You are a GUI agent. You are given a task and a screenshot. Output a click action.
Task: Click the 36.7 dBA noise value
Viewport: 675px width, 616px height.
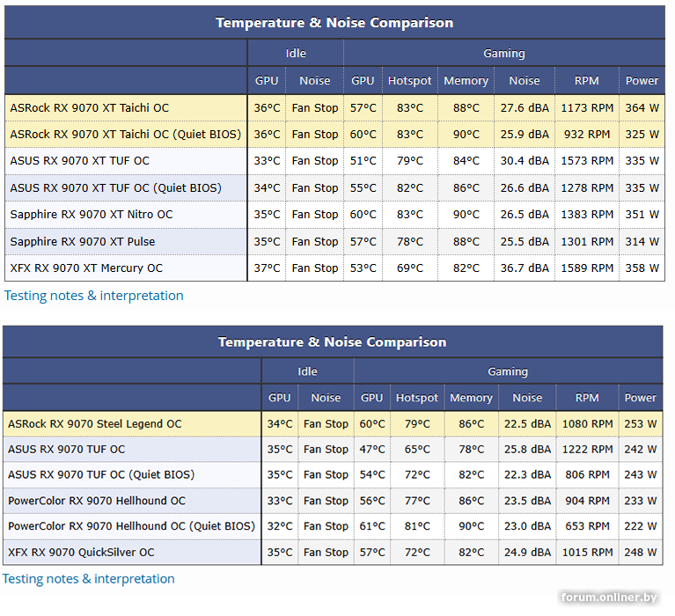[525, 268]
